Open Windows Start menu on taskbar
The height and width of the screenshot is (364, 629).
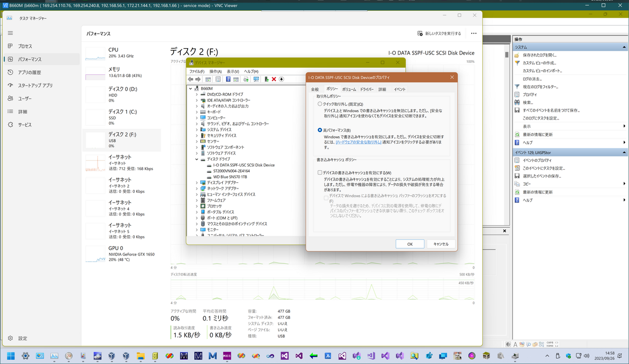coord(10,356)
